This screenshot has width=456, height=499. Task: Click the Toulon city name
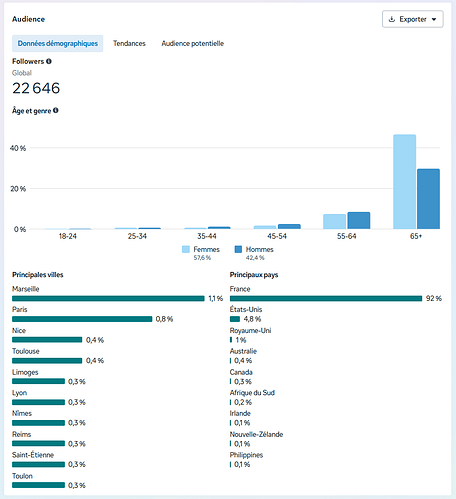click(x=22, y=476)
